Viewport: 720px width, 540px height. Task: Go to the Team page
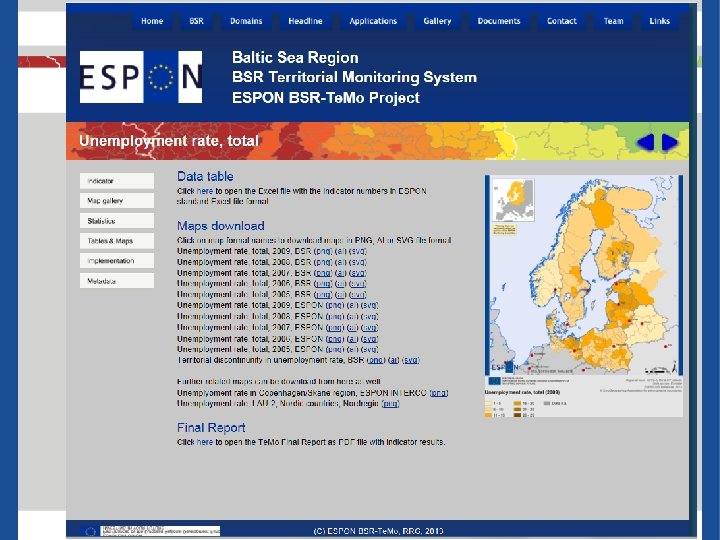tap(613, 21)
